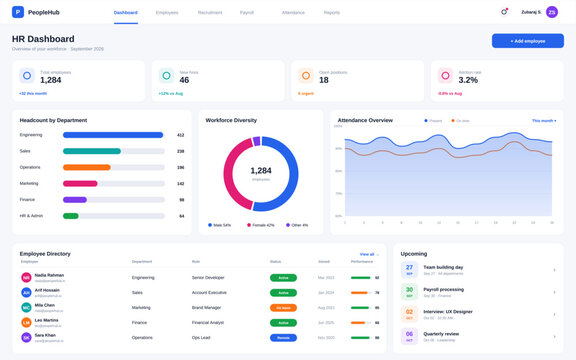Expand the Interview: UX Designer event chevron

pyautogui.click(x=554, y=314)
